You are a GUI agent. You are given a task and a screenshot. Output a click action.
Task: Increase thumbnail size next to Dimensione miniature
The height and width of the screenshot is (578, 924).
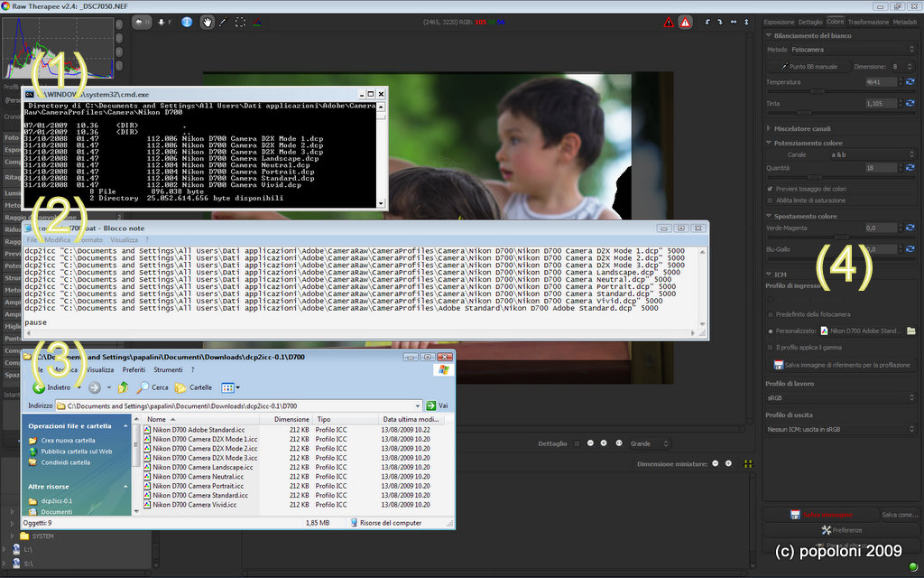coord(728,463)
